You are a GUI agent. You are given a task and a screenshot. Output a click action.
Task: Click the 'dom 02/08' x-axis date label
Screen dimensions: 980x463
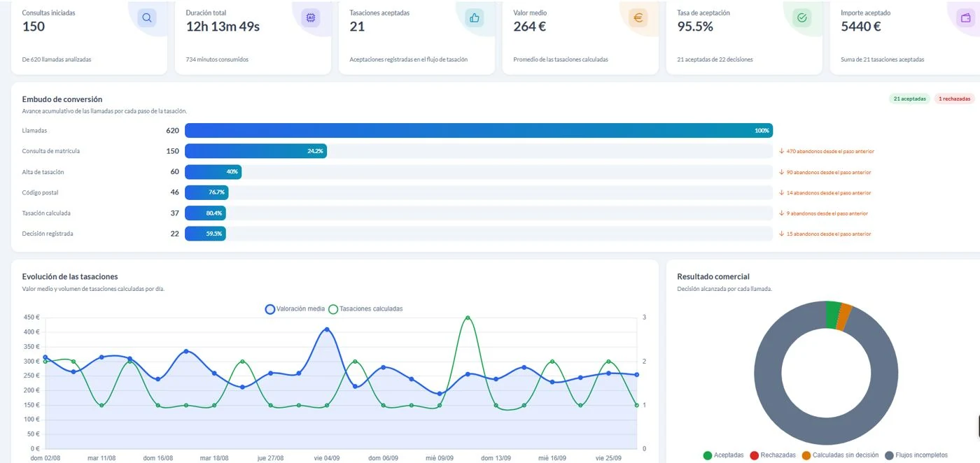point(45,458)
